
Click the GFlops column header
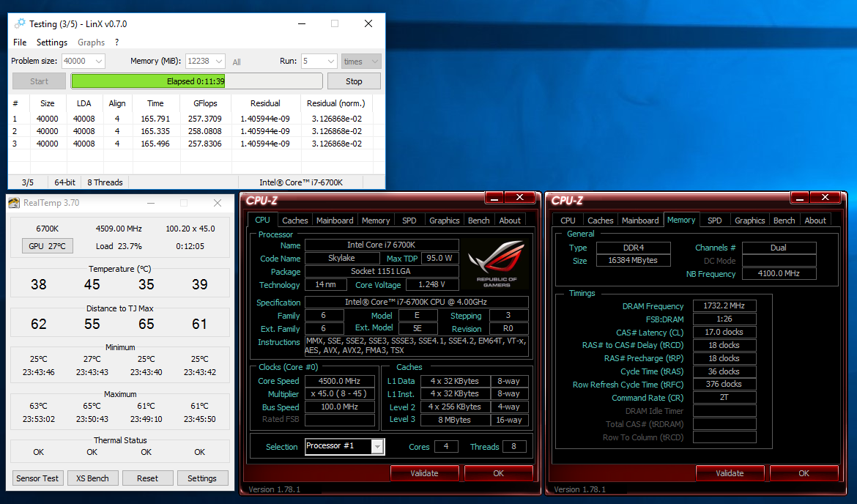[206, 103]
